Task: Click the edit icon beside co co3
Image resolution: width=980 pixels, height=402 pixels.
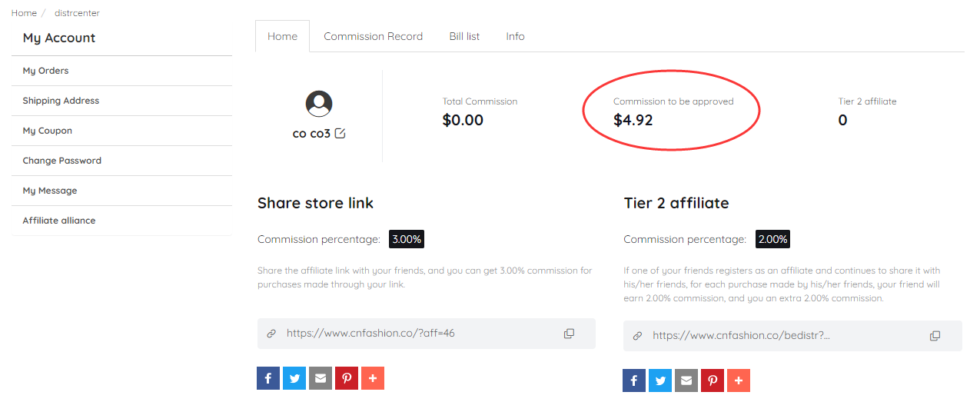Action: click(x=341, y=133)
